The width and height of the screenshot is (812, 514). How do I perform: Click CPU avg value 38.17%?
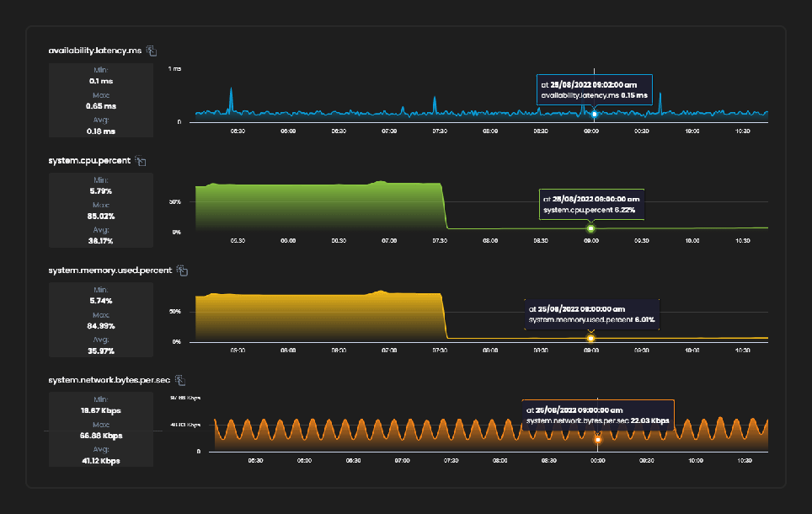point(101,241)
